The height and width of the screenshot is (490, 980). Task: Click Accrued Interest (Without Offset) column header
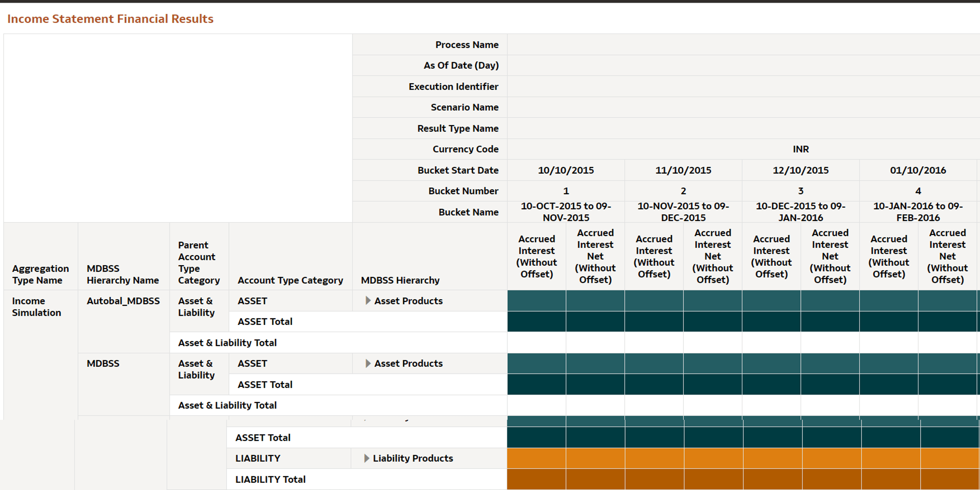536,256
